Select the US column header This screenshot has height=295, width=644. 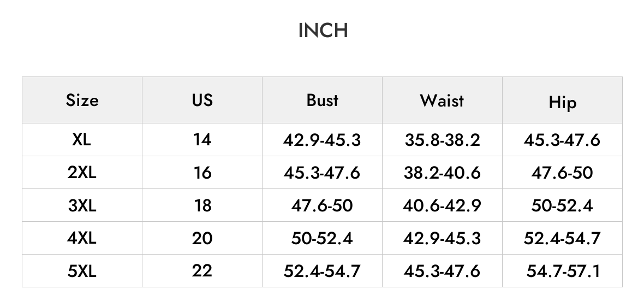(202, 100)
